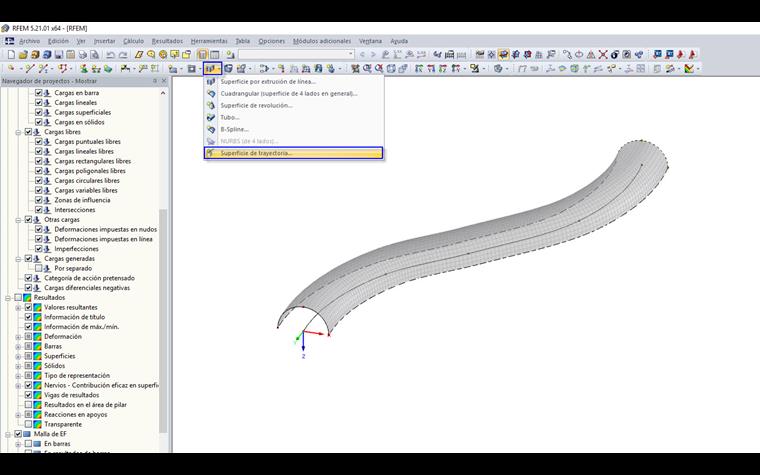Screen dimensions: 760x475
Task: Open the Herramientas menu
Action: [x=209, y=41]
